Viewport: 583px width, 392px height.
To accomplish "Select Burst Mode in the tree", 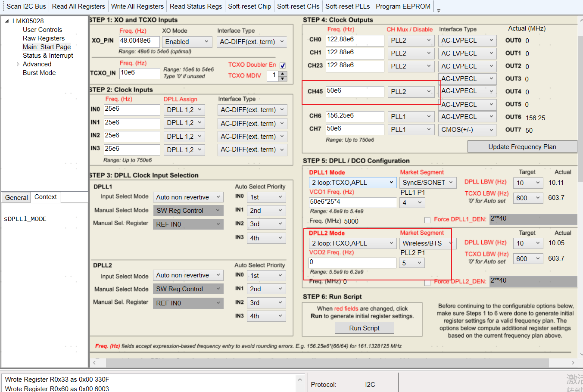I will [39, 73].
